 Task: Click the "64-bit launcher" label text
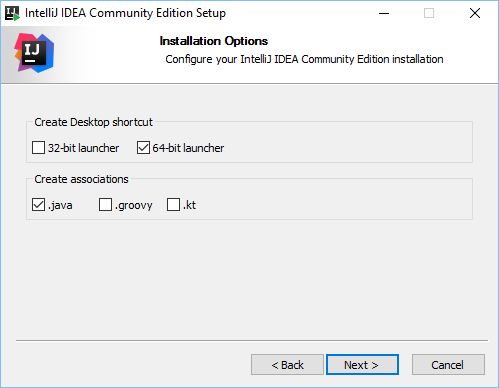188,148
